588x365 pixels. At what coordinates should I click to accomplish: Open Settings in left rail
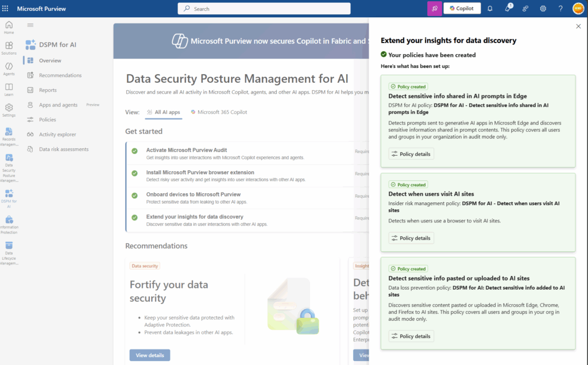pyautogui.click(x=9, y=110)
